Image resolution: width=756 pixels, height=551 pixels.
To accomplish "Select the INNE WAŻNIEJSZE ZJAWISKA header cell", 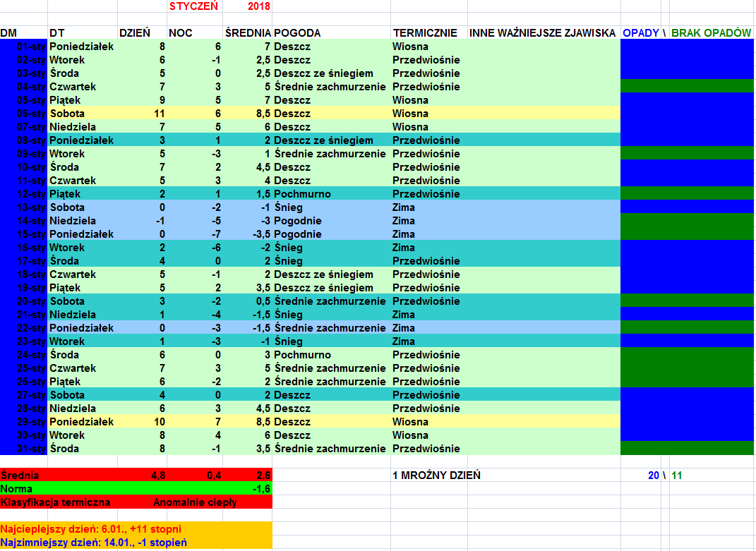I will 542,33.
